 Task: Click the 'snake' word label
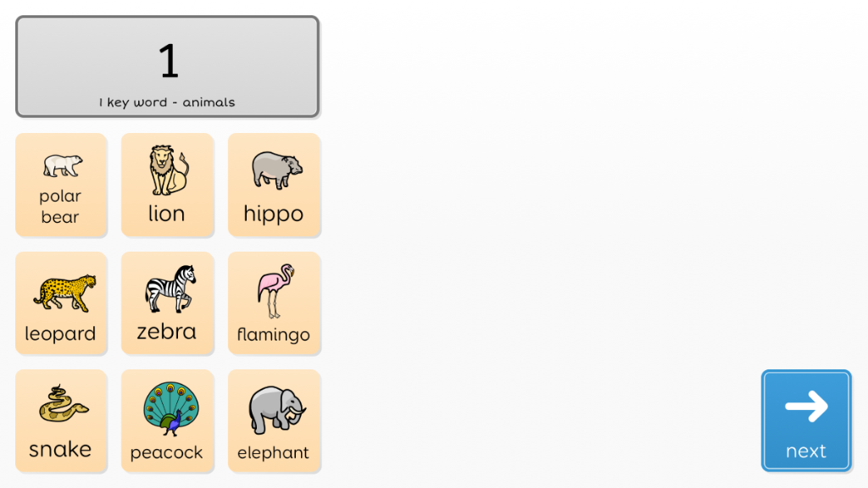pyautogui.click(x=60, y=449)
